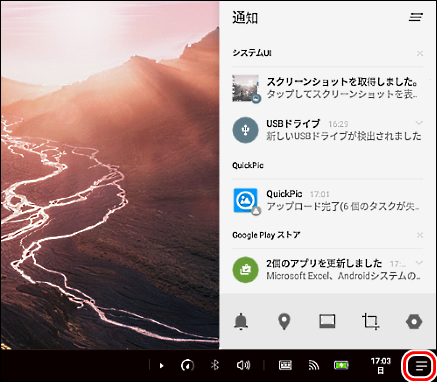Click the USB drive round icon
This screenshot has width=437, height=382.
(245, 130)
